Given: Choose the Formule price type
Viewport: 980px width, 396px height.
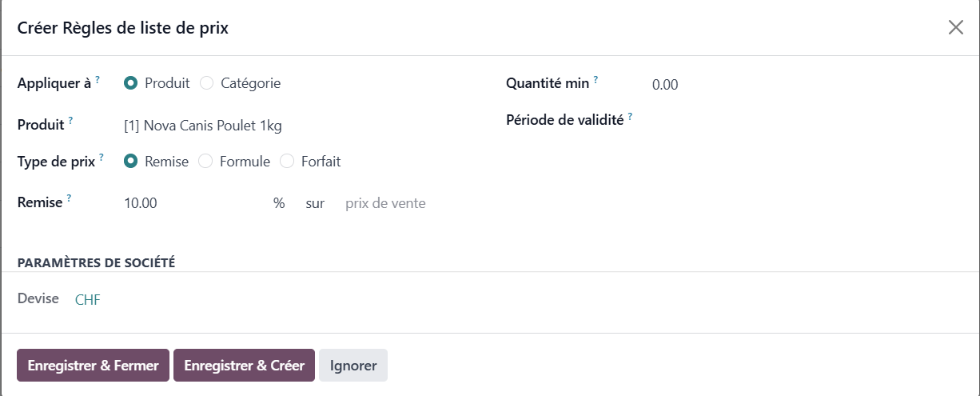Looking at the screenshot, I should (205, 162).
